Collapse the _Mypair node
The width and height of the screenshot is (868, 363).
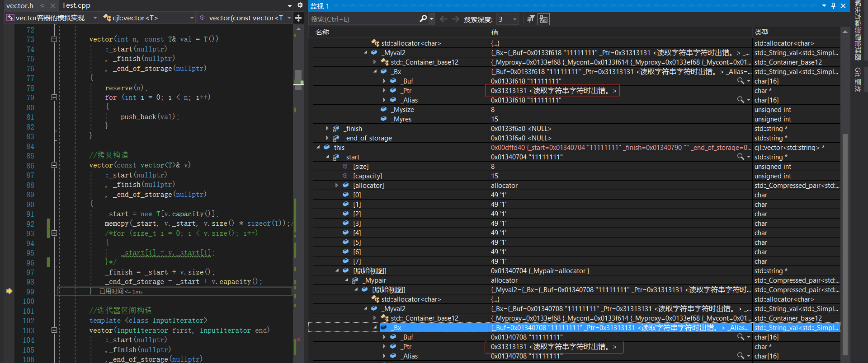pyautogui.click(x=347, y=280)
